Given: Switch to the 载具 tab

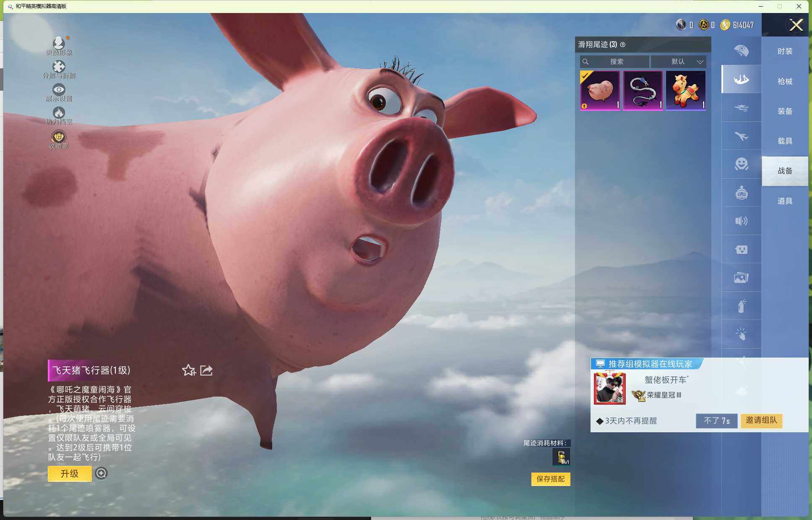Looking at the screenshot, I should coord(784,141).
